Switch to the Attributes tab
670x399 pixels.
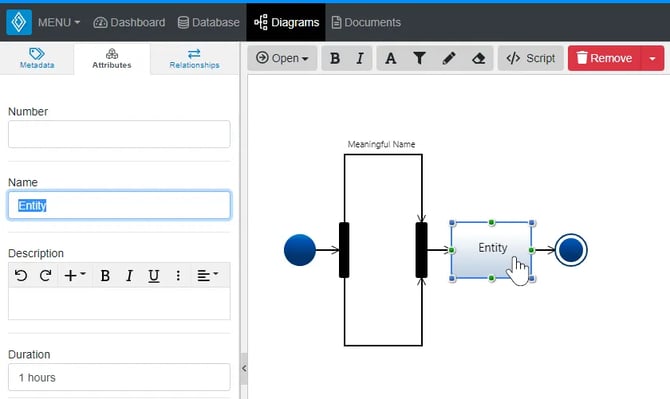[112, 59]
